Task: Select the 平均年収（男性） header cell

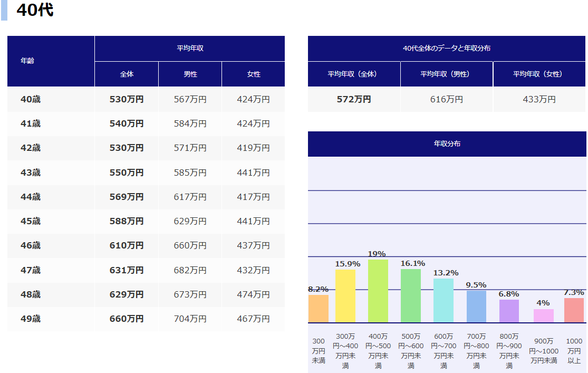Action: point(447,74)
